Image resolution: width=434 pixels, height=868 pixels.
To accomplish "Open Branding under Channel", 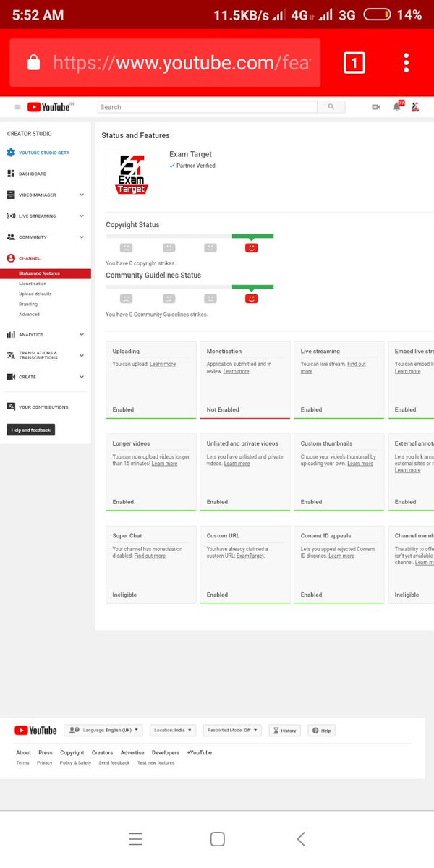I will (x=28, y=304).
